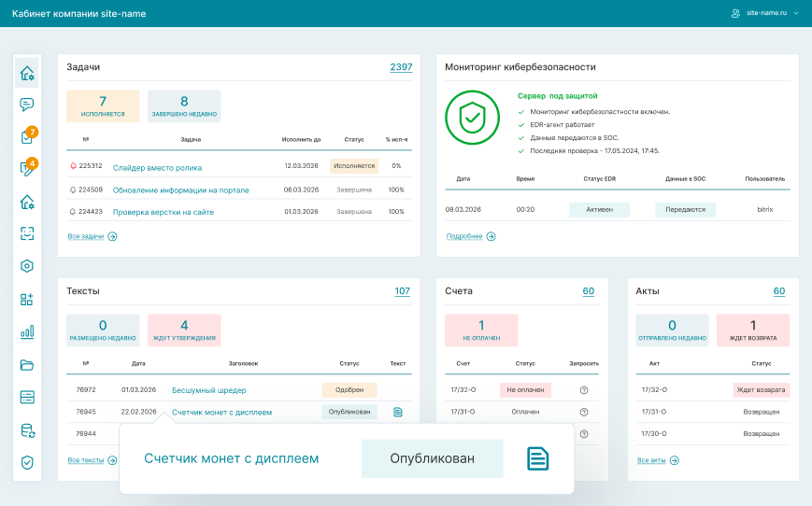Open task "Слайдер вместо ролика"
This screenshot has width=812, height=506.
click(x=157, y=167)
